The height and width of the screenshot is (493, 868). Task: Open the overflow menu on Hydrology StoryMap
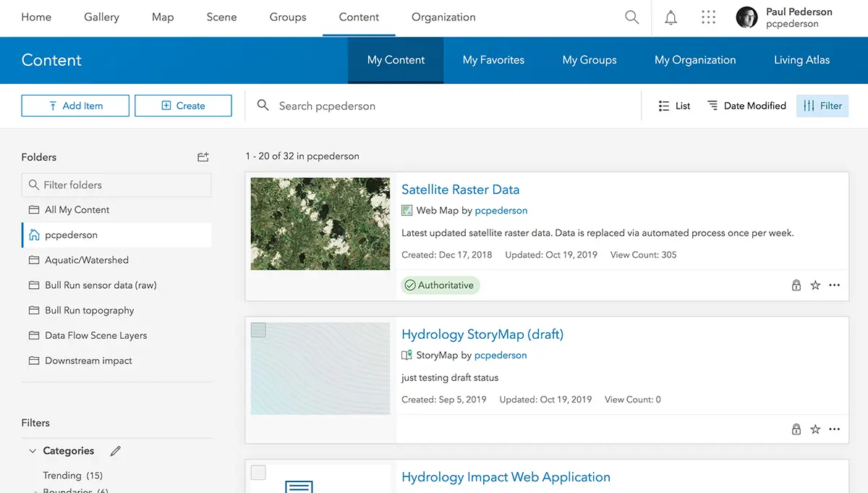click(834, 429)
